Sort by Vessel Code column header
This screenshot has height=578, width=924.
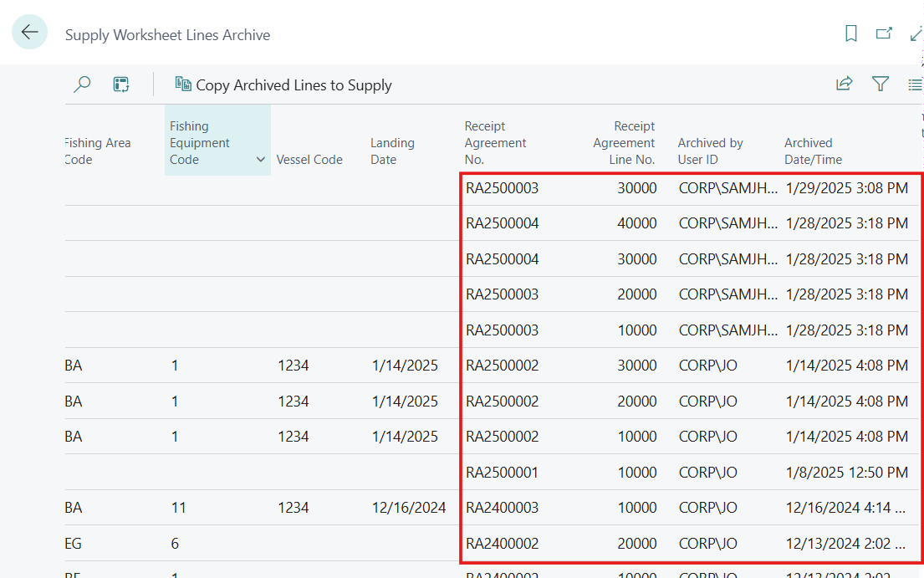point(309,160)
